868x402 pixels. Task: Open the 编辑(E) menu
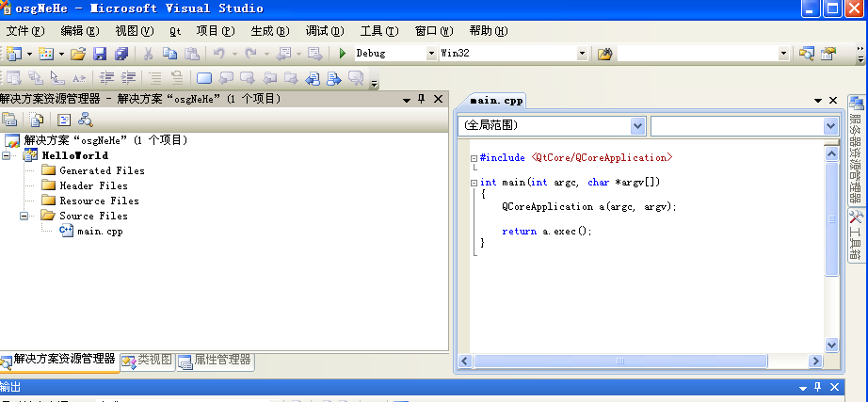pos(80,31)
